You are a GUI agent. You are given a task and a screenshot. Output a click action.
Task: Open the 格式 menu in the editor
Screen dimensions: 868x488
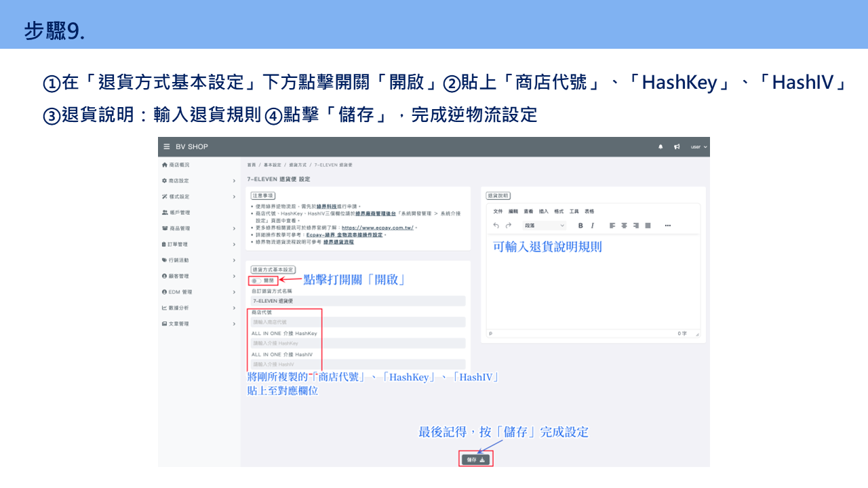point(559,211)
